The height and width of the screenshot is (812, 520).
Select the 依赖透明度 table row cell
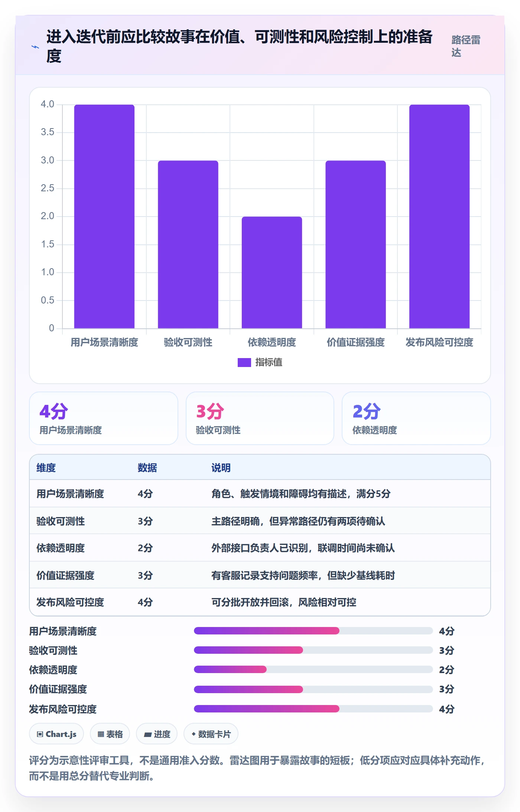pos(61,548)
